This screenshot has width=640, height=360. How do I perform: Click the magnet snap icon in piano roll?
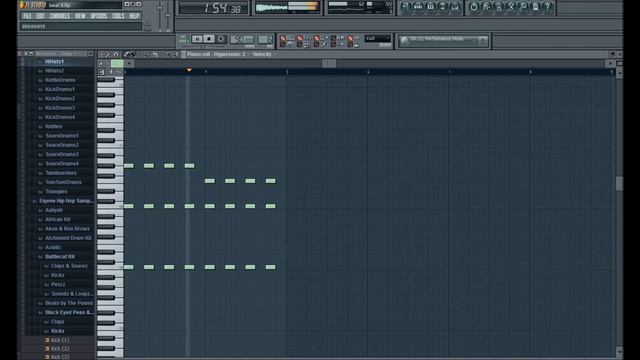[x=116, y=54]
